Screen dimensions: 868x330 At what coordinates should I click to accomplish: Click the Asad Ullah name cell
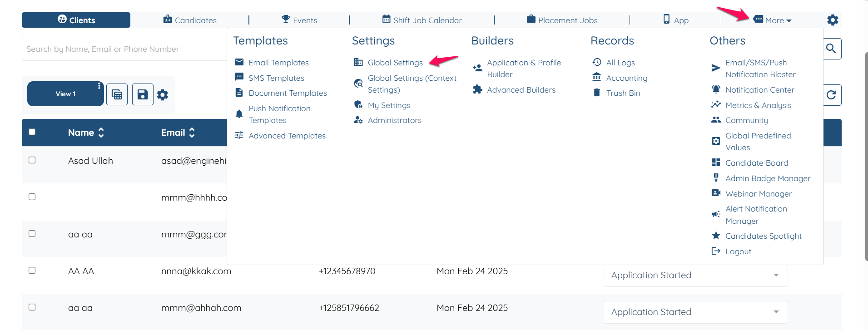[x=90, y=161]
